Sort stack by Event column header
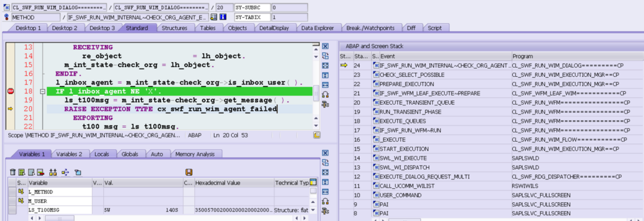The image size is (644, 221). pos(445,56)
